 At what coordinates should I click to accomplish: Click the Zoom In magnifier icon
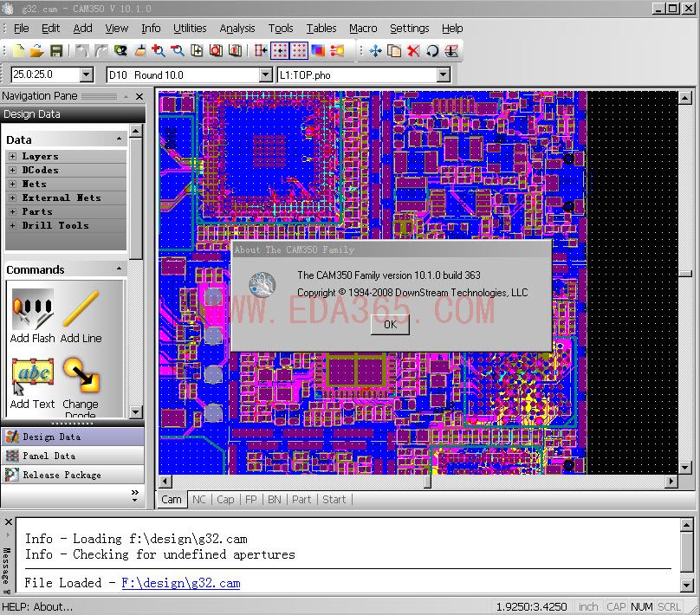click(158, 50)
